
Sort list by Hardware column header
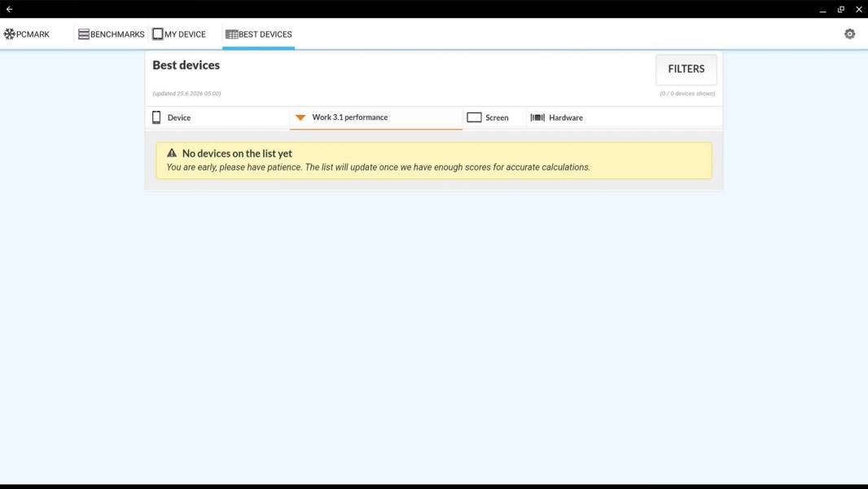point(566,118)
